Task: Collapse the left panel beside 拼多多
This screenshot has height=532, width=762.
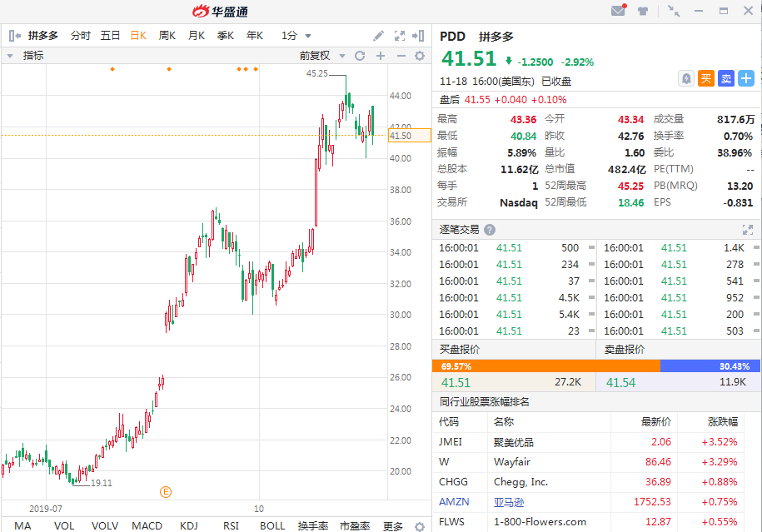Action: click(x=15, y=36)
